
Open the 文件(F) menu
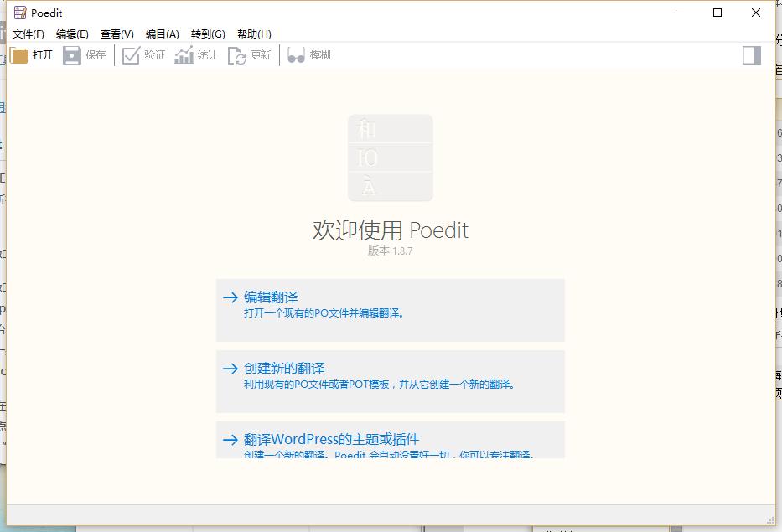click(28, 34)
